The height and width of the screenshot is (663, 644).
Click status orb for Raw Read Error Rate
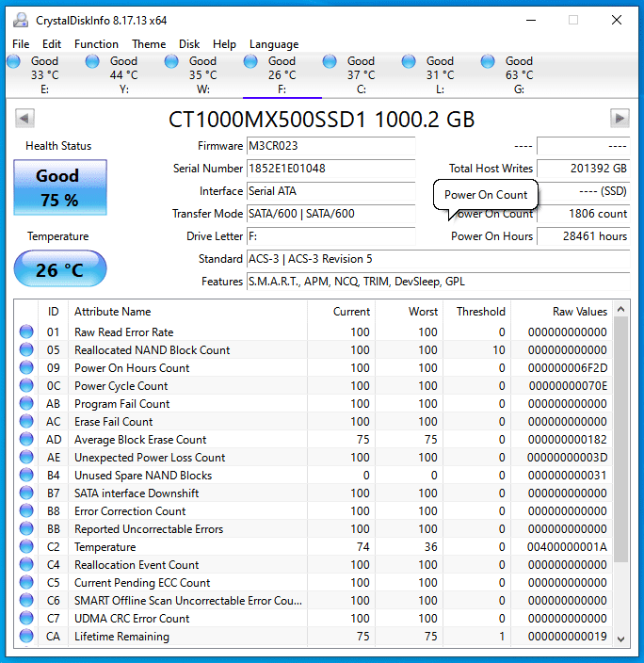pyautogui.click(x=26, y=331)
